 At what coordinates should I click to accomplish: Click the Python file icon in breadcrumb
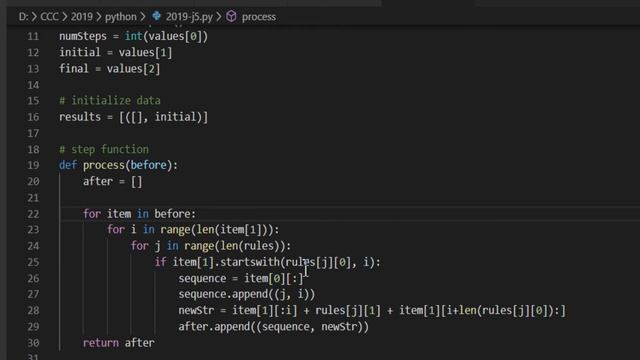(156, 16)
